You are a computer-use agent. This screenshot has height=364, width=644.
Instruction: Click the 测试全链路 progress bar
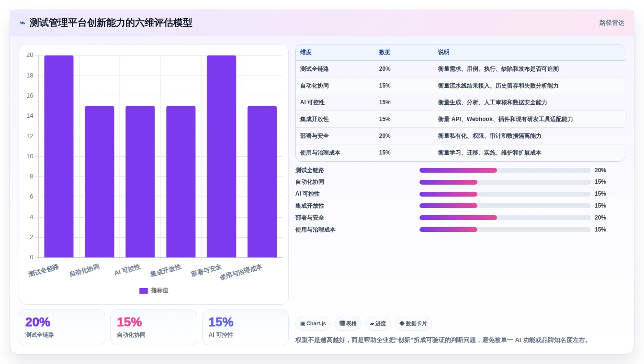[x=505, y=170]
